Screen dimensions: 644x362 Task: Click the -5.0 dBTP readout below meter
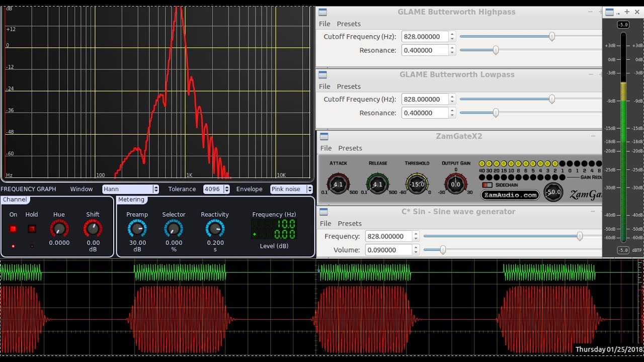pos(623,250)
